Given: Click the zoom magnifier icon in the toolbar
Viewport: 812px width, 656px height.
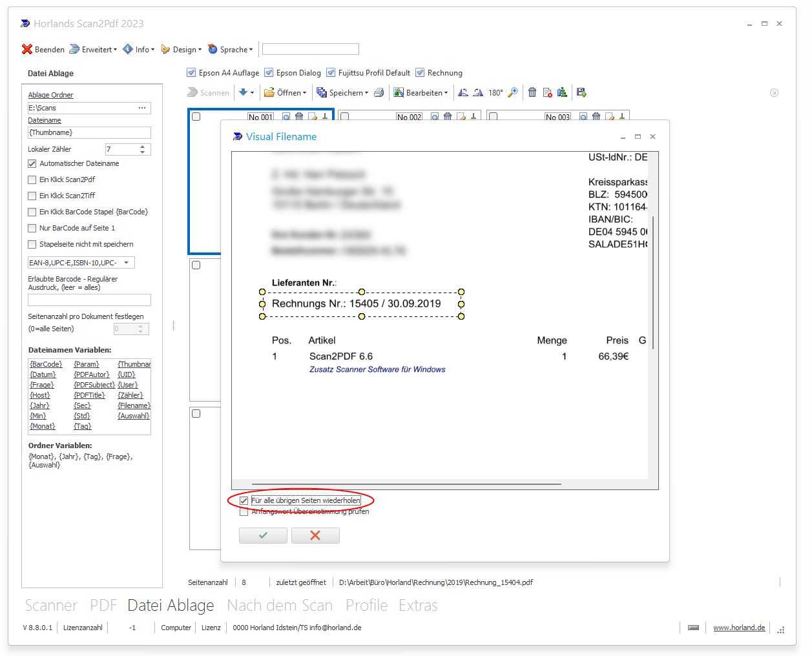Looking at the screenshot, I should coord(513,92).
